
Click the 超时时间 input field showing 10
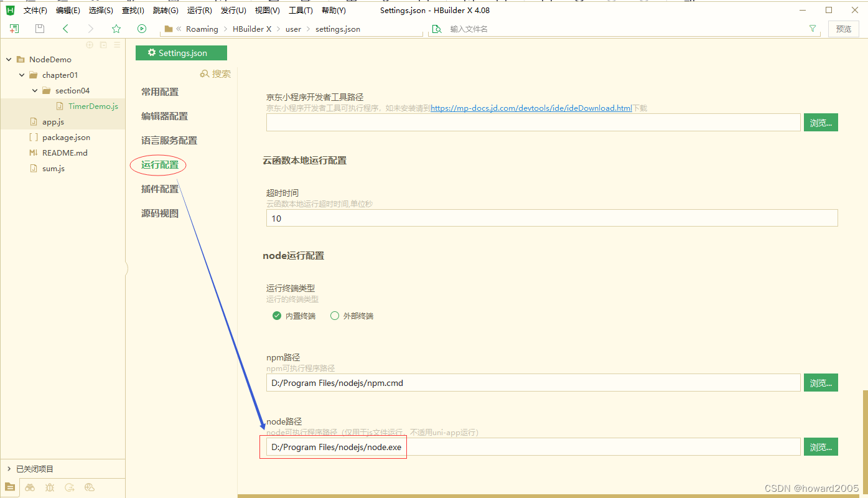click(x=551, y=218)
